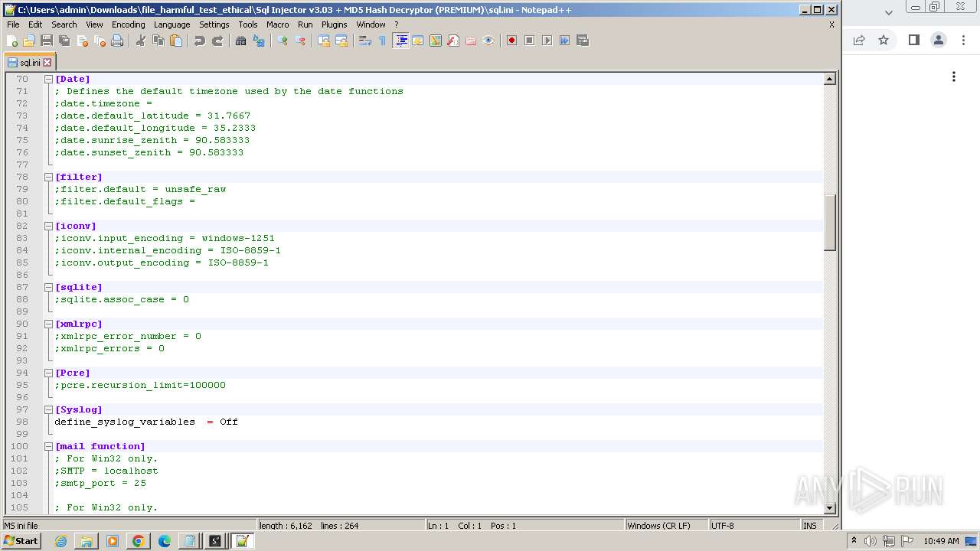
Task: Click the Copy toolbar icon
Action: (x=158, y=41)
